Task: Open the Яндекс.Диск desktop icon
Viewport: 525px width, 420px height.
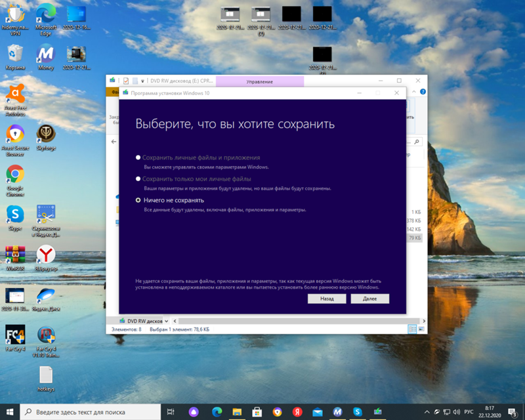Action: 46,299
